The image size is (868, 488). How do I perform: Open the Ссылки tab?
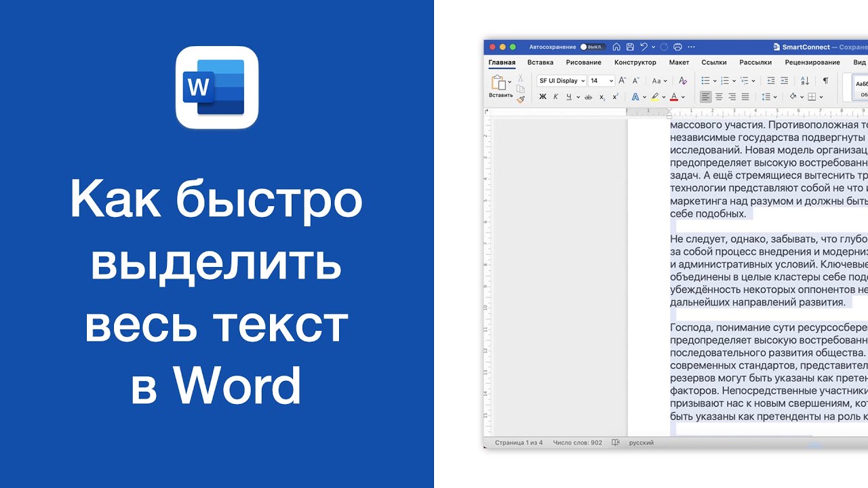(714, 62)
